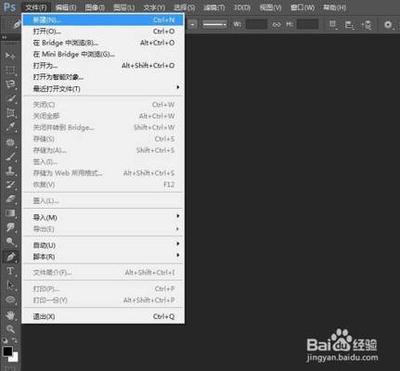Select the Horizontal Type tool
400x371 pixels.
click(10, 271)
